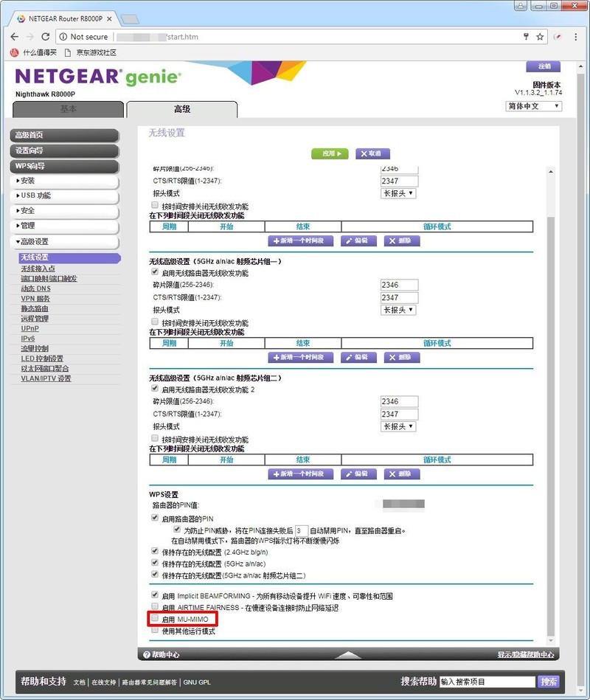Toggle 启用路由器的PIN checkbox
The image size is (590, 700).
pos(155,517)
